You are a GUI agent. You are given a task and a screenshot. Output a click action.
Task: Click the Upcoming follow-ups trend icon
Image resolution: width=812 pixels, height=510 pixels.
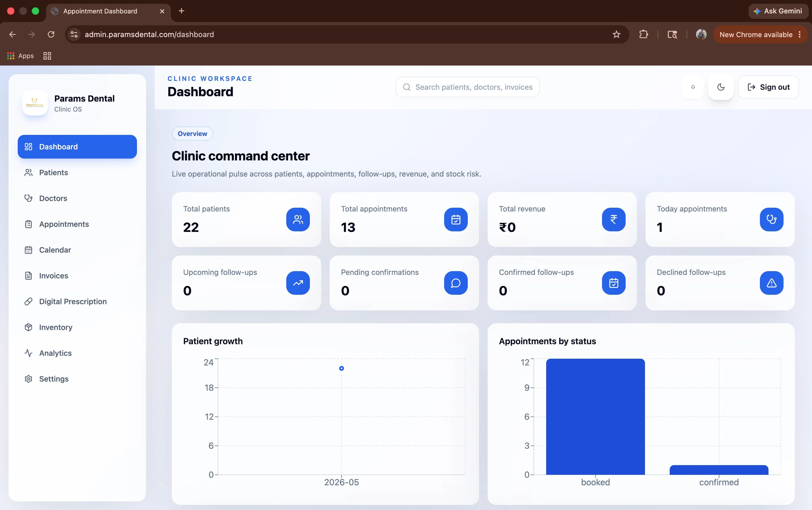[x=298, y=283]
